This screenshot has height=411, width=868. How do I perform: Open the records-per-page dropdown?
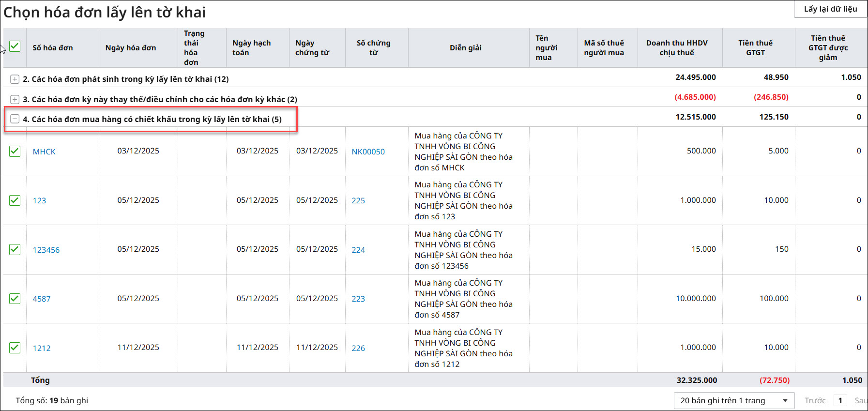click(734, 400)
